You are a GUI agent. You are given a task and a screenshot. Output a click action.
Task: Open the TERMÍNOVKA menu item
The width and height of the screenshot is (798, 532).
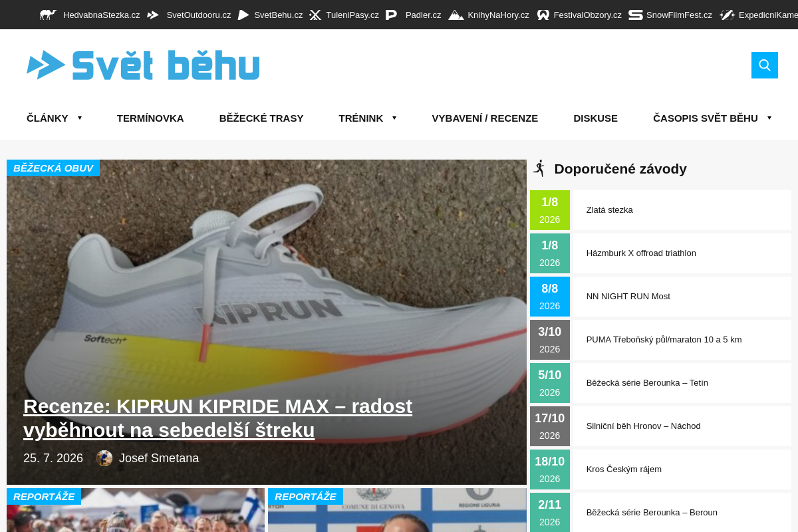coord(150,118)
